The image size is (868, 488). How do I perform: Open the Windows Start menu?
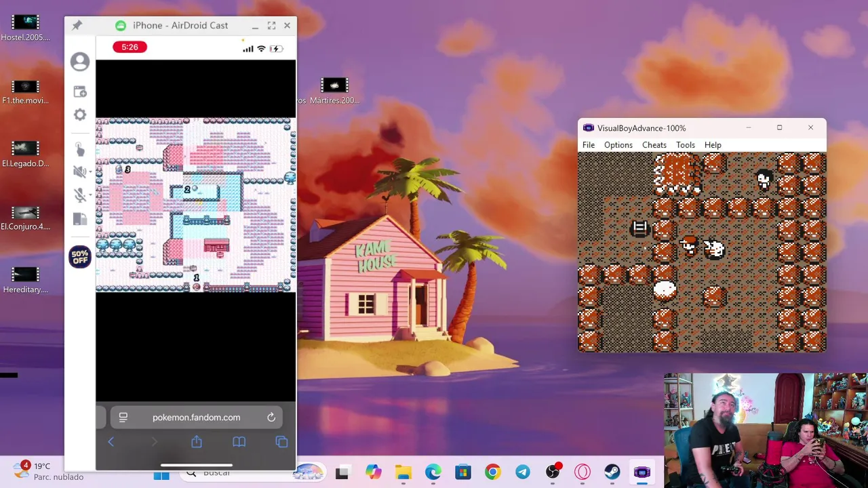click(161, 474)
